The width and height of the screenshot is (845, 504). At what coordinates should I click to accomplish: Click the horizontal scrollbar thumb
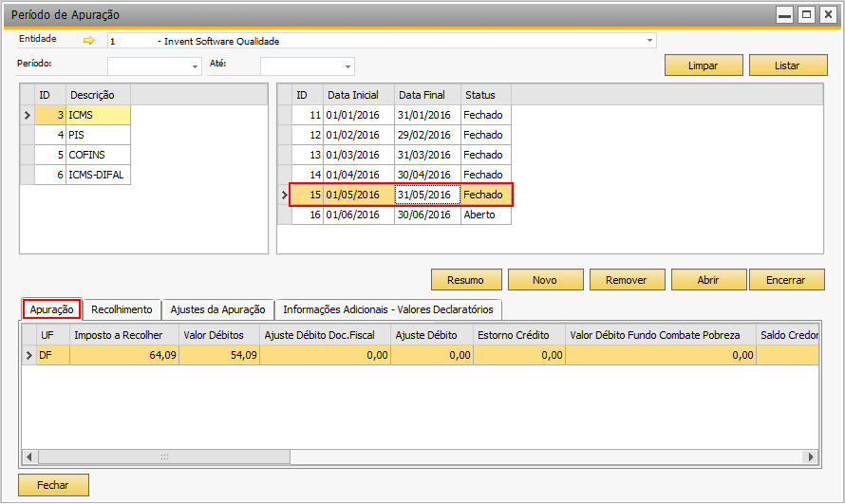pyautogui.click(x=164, y=457)
